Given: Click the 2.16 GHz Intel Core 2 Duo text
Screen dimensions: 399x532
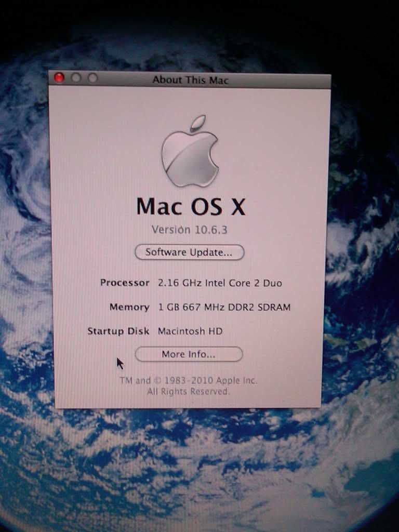Looking at the screenshot, I should (x=220, y=283).
